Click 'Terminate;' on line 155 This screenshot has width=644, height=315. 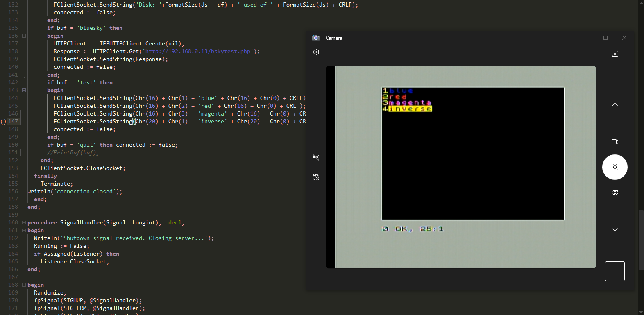tap(57, 184)
